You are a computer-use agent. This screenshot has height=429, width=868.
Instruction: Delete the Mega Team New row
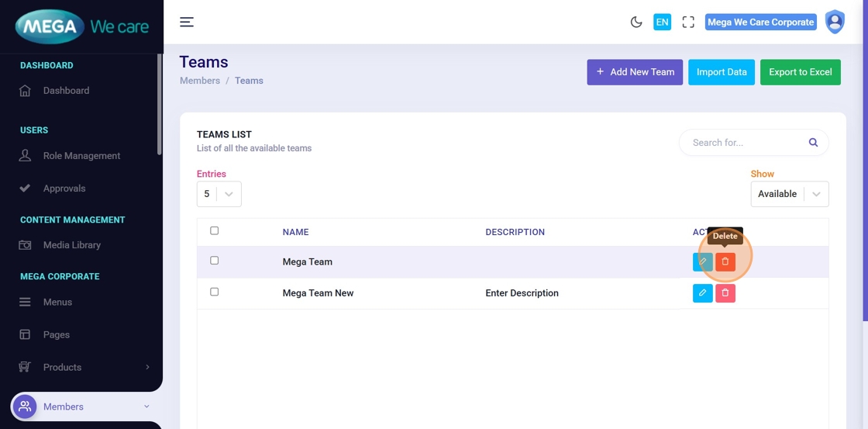click(x=725, y=293)
